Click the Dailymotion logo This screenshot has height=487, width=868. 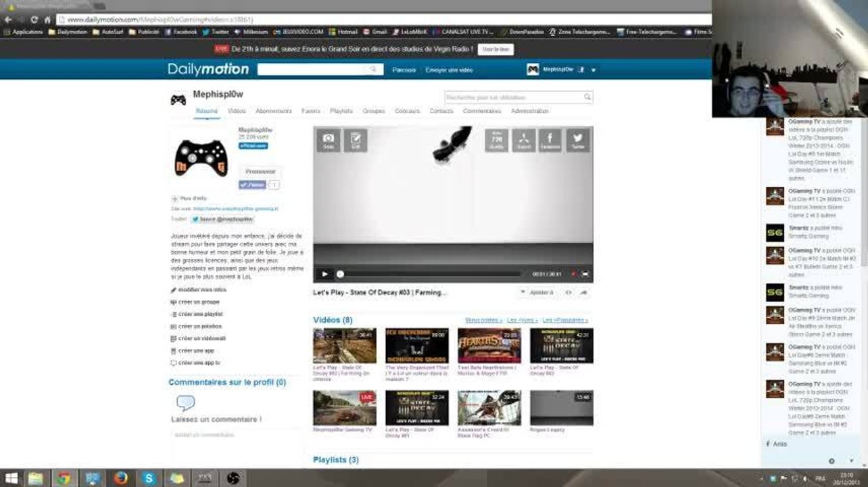208,69
